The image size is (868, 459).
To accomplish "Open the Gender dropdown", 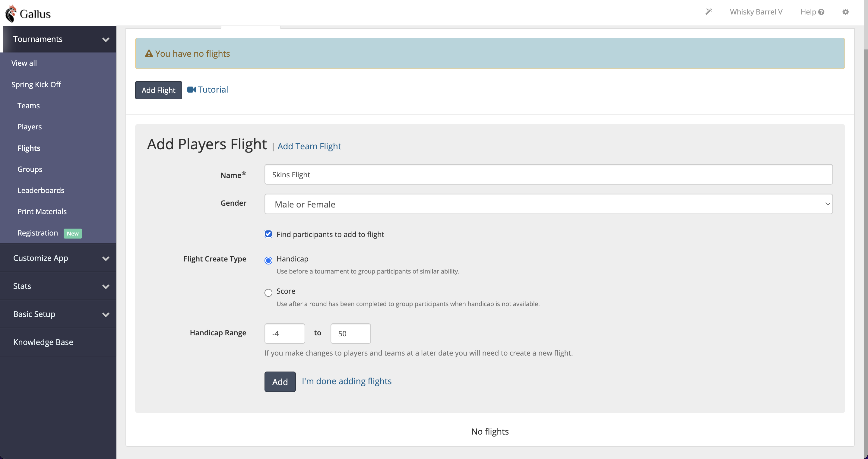I will (548, 204).
